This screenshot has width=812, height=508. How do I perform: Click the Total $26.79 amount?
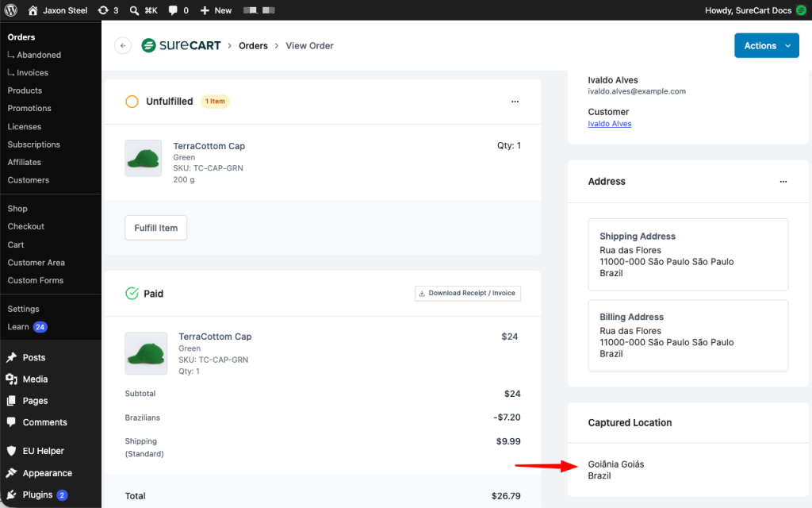[506, 496]
